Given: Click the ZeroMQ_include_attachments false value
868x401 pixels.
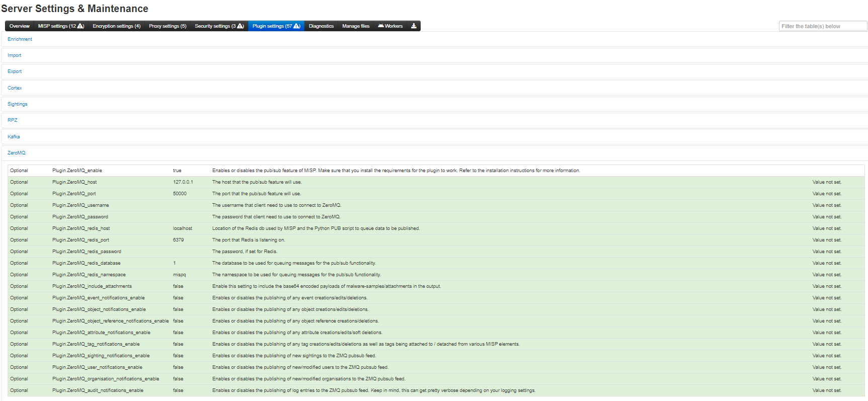Looking at the screenshot, I should click(178, 286).
